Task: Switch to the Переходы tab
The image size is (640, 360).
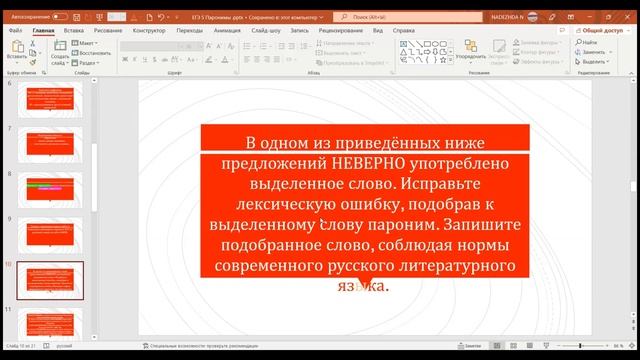Action: (189, 31)
